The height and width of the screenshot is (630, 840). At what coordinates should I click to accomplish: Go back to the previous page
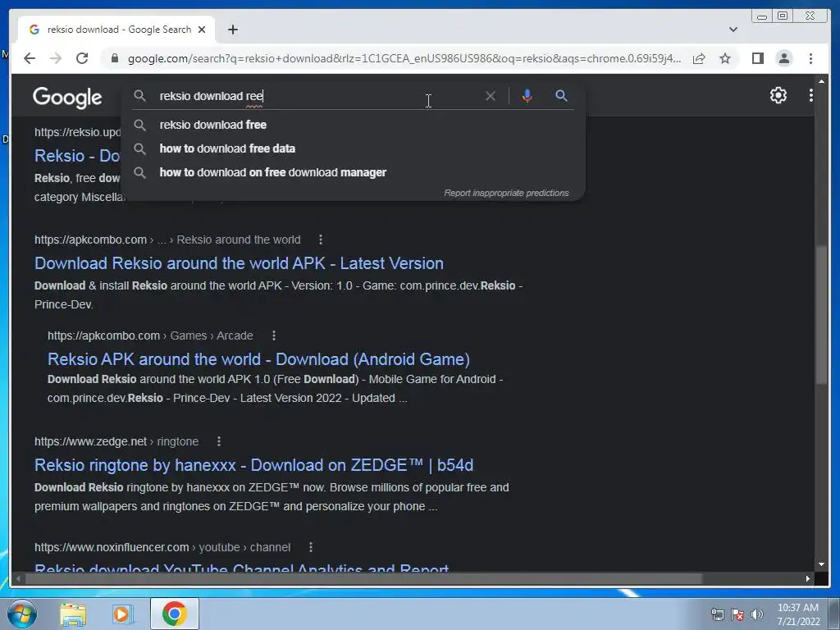click(x=30, y=58)
